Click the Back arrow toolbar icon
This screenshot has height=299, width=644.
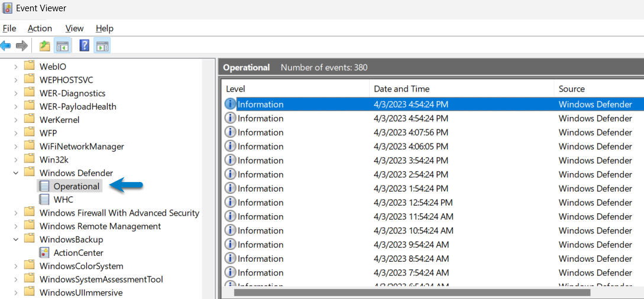pos(5,45)
